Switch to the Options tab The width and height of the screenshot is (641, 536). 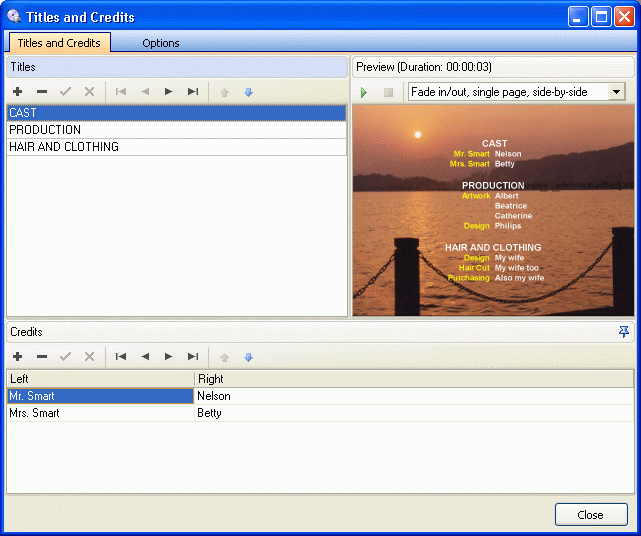coord(161,43)
